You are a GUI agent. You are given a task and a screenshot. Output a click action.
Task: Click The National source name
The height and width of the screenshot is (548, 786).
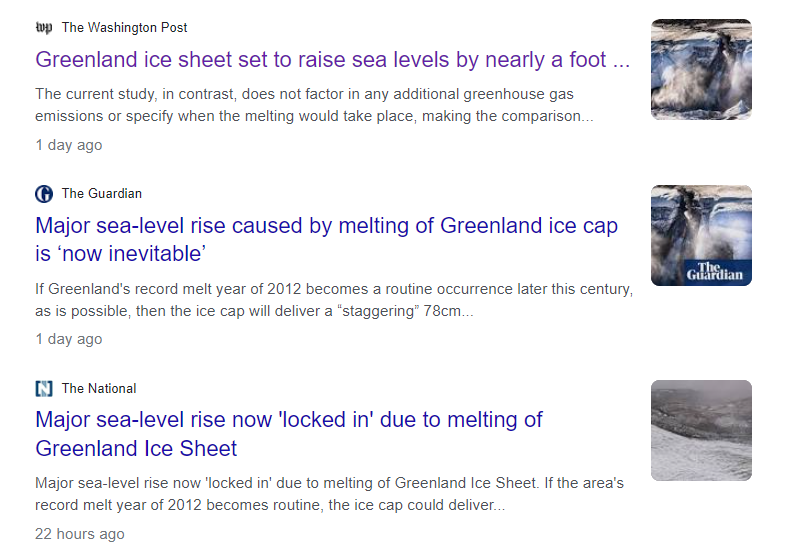[x=99, y=389]
